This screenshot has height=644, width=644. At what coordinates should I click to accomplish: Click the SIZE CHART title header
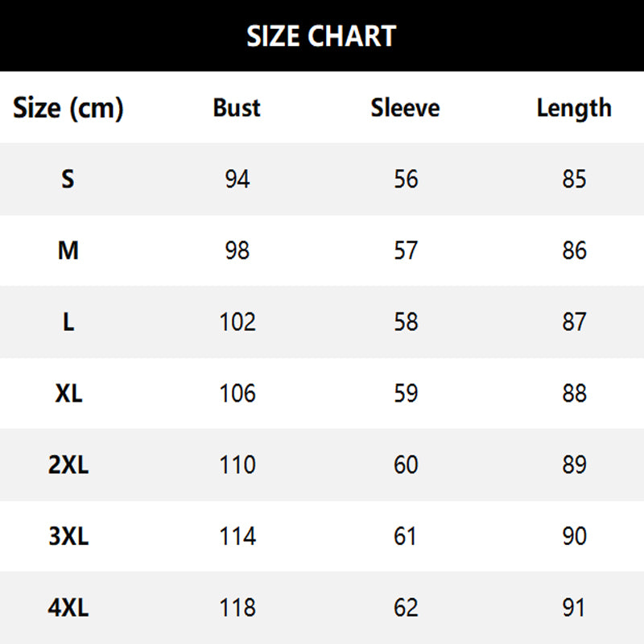(x=321, y=36)
